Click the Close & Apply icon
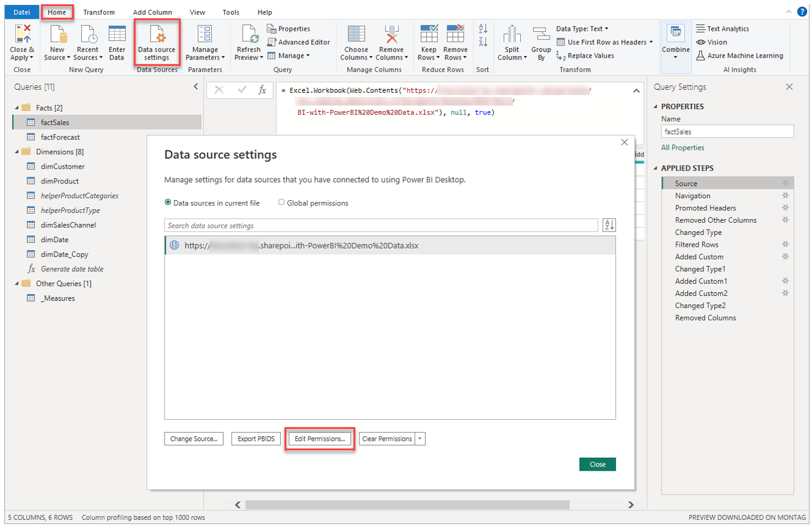812x529 pixels. point(22,34)
